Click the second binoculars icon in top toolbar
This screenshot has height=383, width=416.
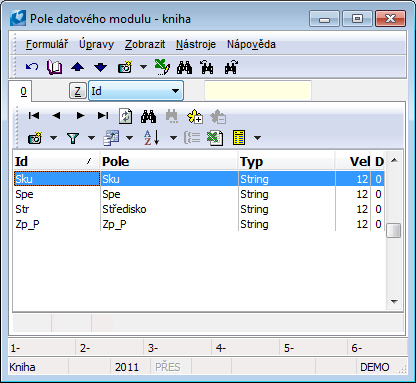(207, 67)
